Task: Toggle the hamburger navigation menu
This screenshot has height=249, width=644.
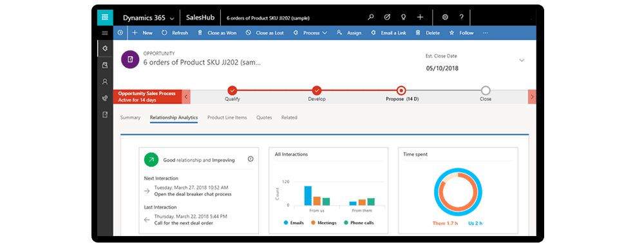Action: click(x=105, y=33)
